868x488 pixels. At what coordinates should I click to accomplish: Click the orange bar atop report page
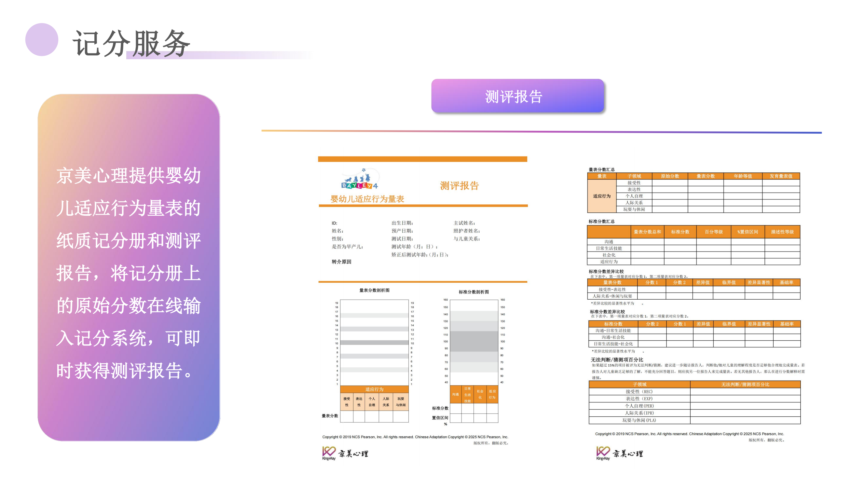[422, 159]
